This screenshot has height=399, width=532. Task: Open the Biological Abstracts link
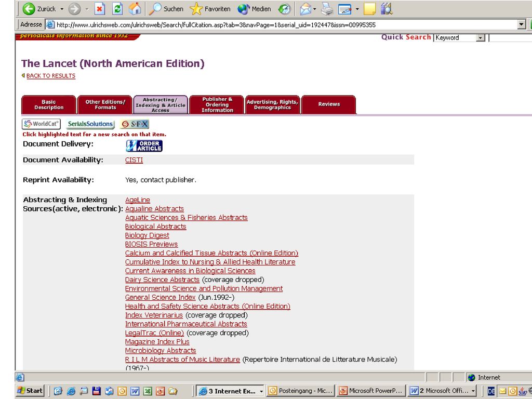point(156,227)
